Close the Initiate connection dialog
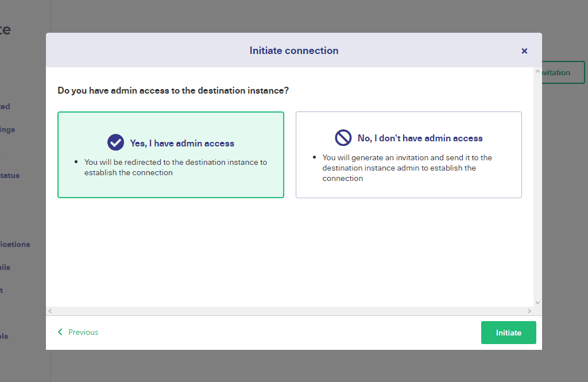 (x=524, y=51)
